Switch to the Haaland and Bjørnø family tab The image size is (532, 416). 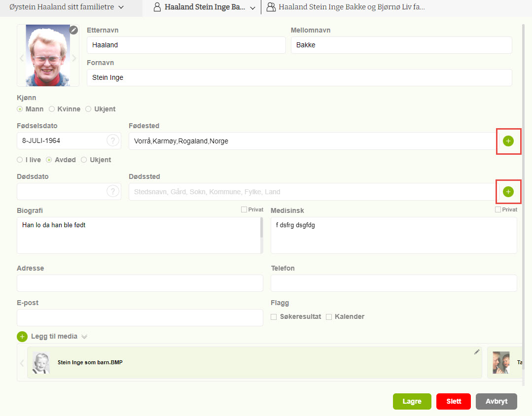pos(351,7)
